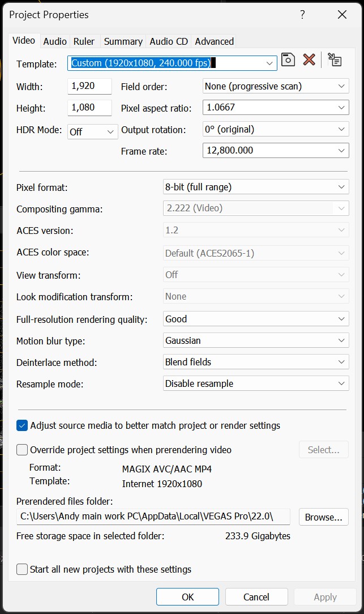Disable Adjust source media to match checkbox
Image resolution: width=364 pixels, height=614 pixels.
coord(22,425)
